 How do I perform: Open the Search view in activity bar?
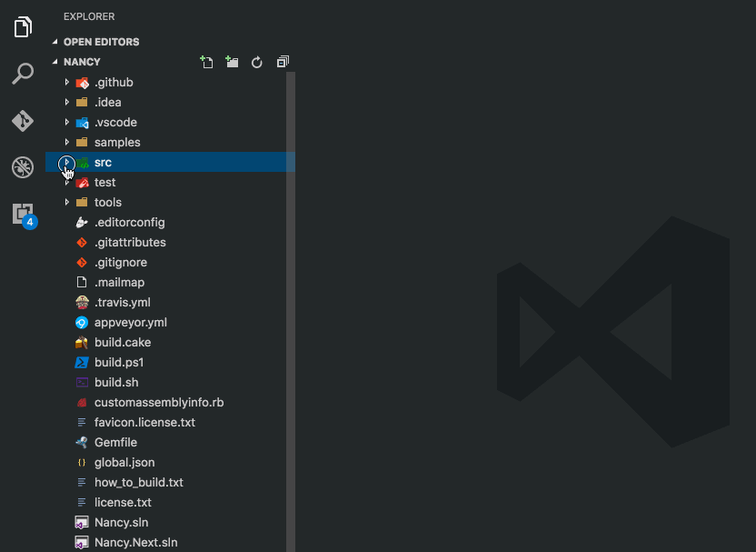(x=23, y=74)
